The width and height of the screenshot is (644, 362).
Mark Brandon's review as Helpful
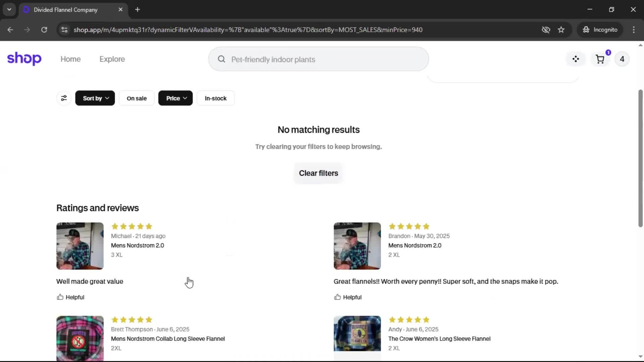pyautogui.click(x=348, y=297)
